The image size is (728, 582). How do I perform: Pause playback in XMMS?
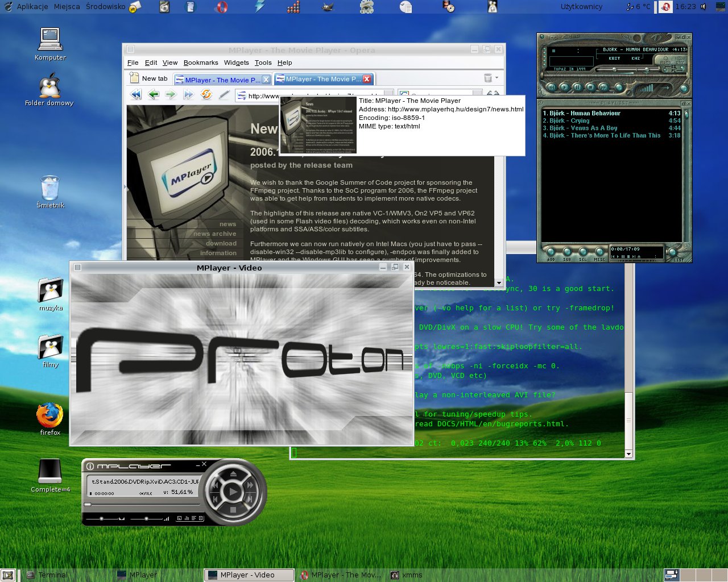click(x=578, y=88)
